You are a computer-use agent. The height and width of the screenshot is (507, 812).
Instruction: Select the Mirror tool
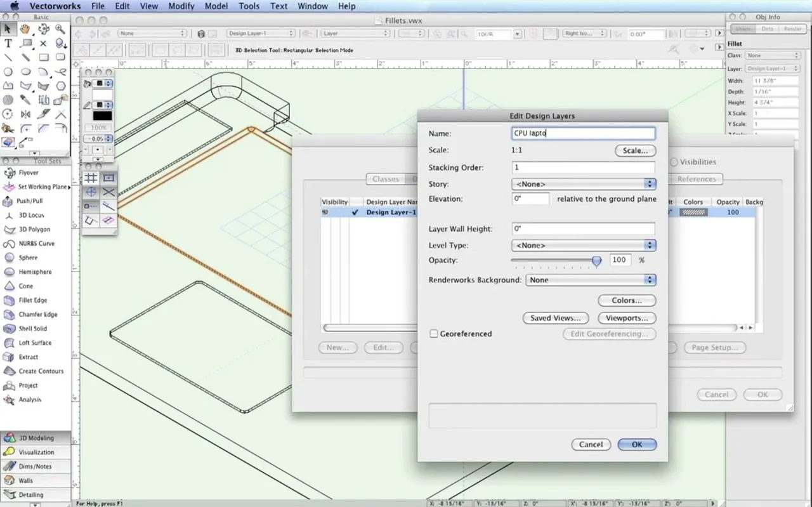25,115
